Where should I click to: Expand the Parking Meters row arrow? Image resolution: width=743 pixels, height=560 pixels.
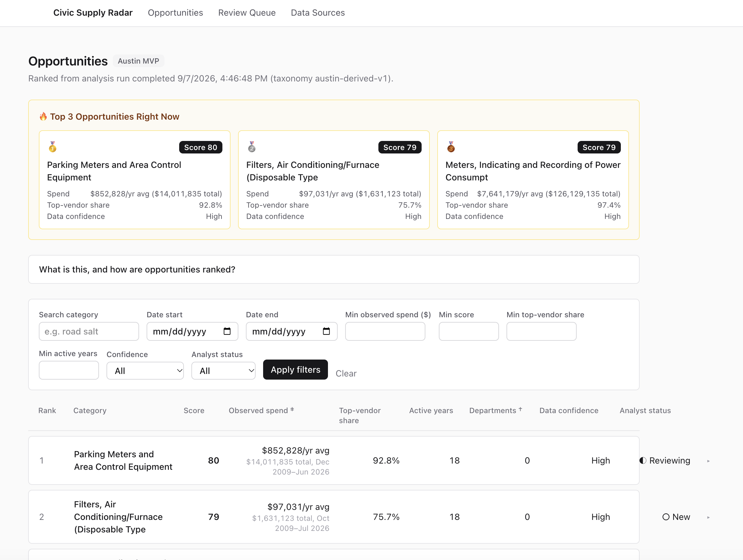click(x=708, y=461)
